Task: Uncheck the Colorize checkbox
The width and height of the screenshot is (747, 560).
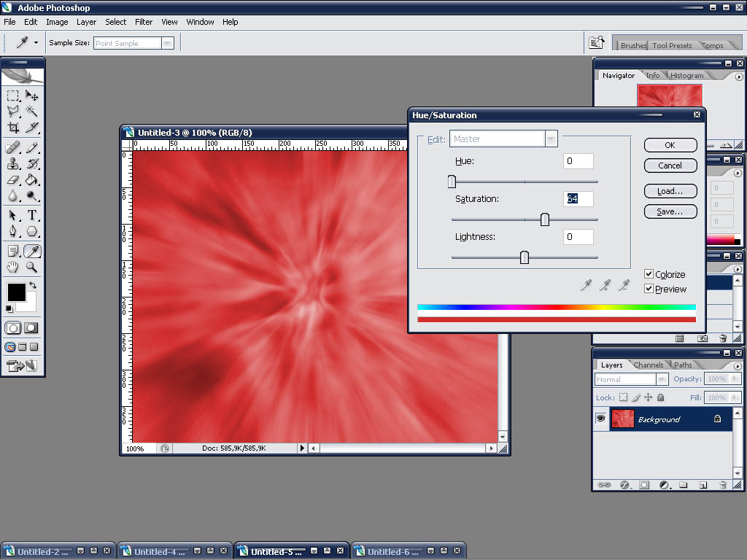Action: point(649,274)
